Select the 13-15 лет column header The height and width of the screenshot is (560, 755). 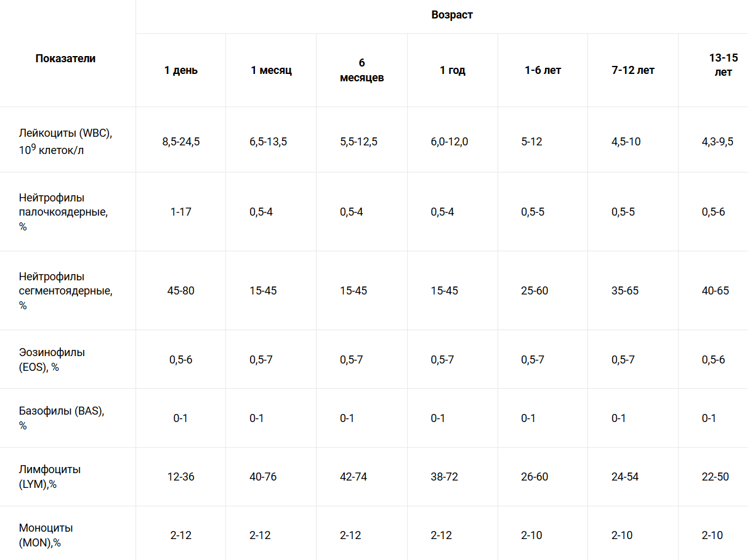(724, 65)
